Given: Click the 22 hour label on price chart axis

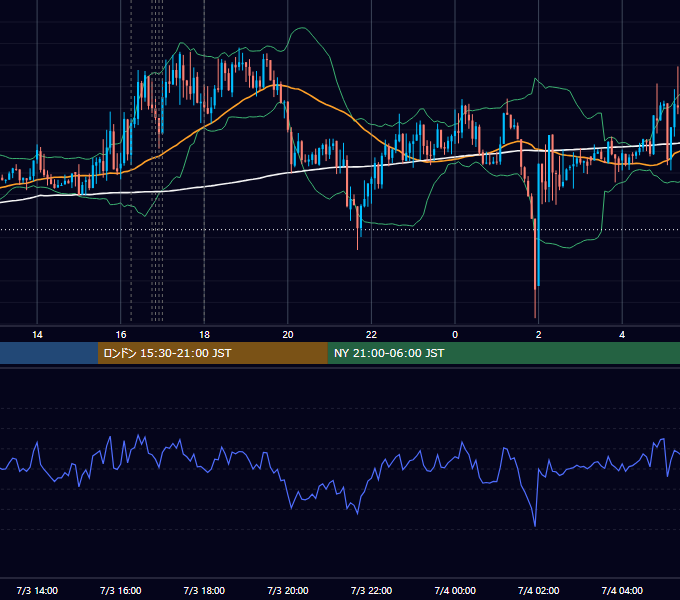Looking at the screenshot, I should [371, 335].
